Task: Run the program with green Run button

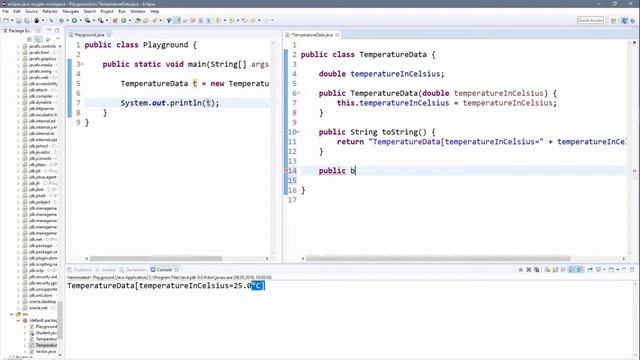Action: (74, 20)
